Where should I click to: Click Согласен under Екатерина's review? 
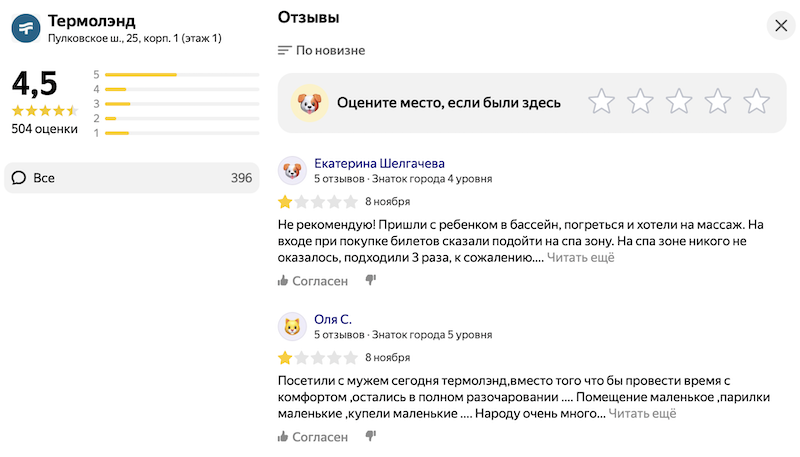pyautogui.click(x=312, y=281)
